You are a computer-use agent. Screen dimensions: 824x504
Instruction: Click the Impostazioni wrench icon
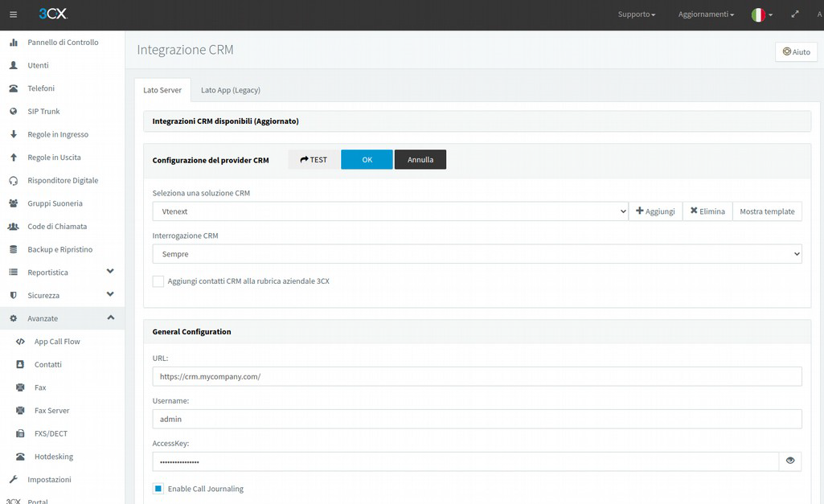(x=14, y=479)
